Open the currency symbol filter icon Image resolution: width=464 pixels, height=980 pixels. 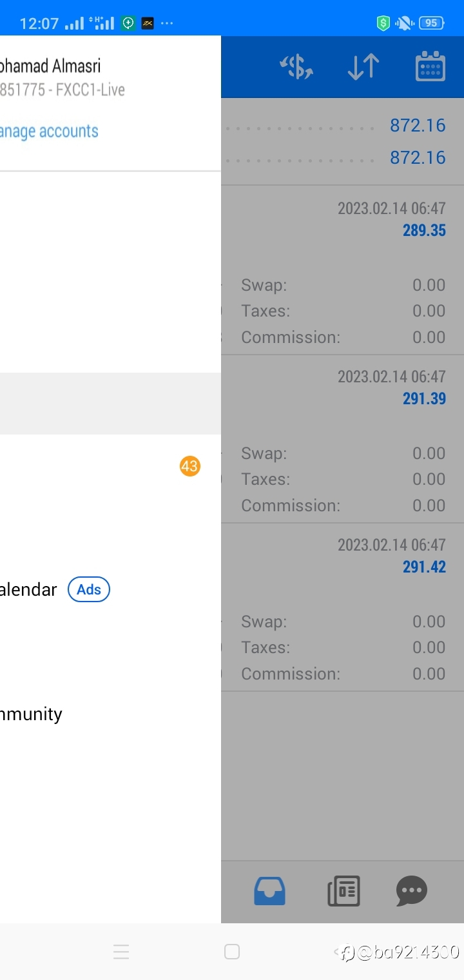point(296,67)
